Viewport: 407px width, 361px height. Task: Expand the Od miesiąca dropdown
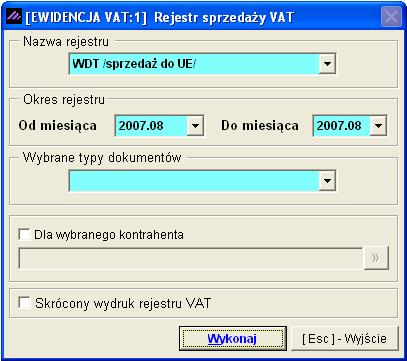(195, 126)
